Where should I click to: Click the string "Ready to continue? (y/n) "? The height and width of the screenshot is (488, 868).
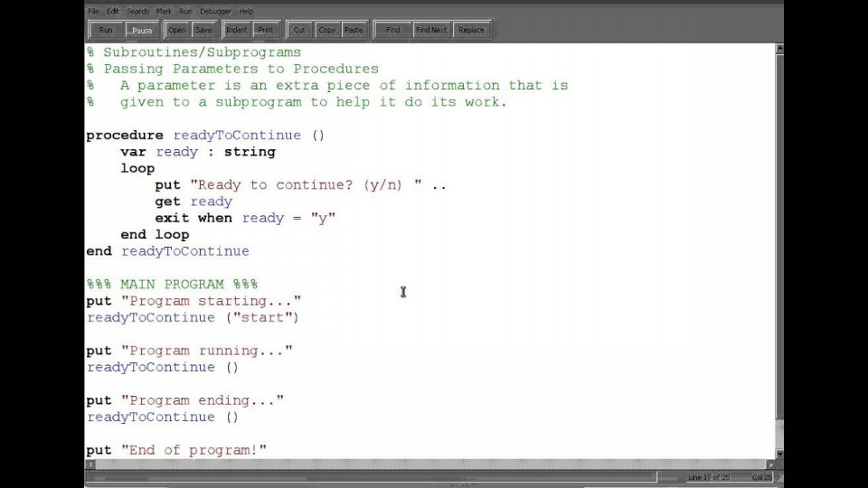(x=306, y=185)
